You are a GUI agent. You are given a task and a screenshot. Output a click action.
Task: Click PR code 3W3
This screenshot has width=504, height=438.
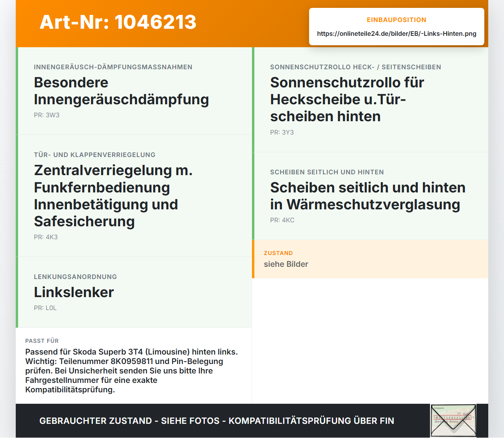point(46,115)
